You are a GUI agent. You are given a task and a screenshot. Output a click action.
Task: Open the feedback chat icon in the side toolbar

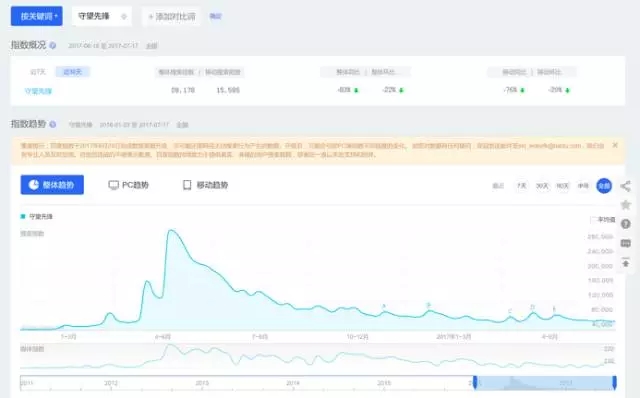tap(626, 244)
